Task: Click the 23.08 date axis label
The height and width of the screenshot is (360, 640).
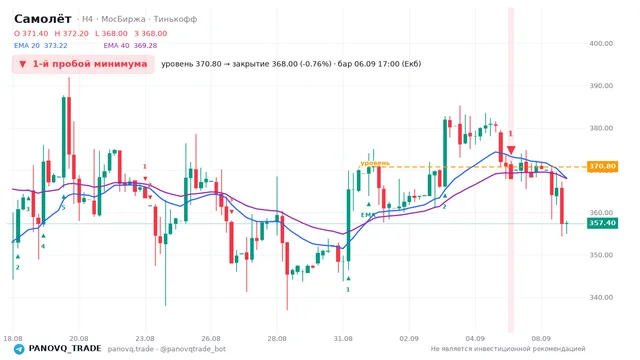Action: click(145, 339)
